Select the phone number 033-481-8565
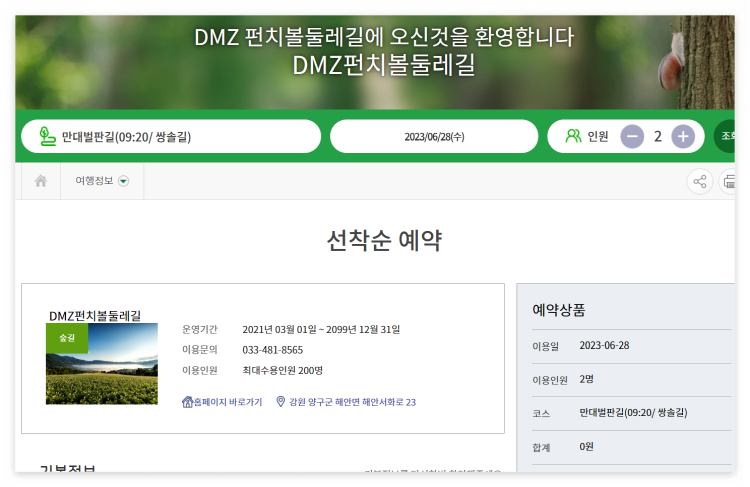The width and height of the screenshot is (750, 487). pos(273,350)
